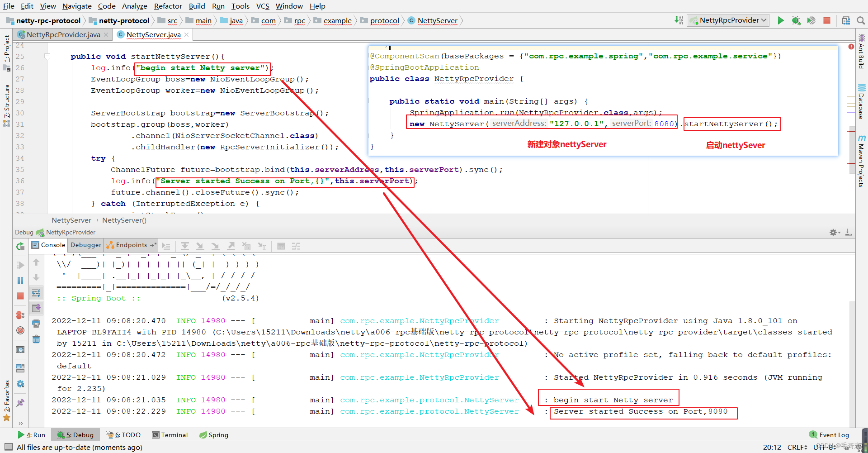Open the 4: Run tool window
This screenshot has width=868, height=453.
(31, 435)
